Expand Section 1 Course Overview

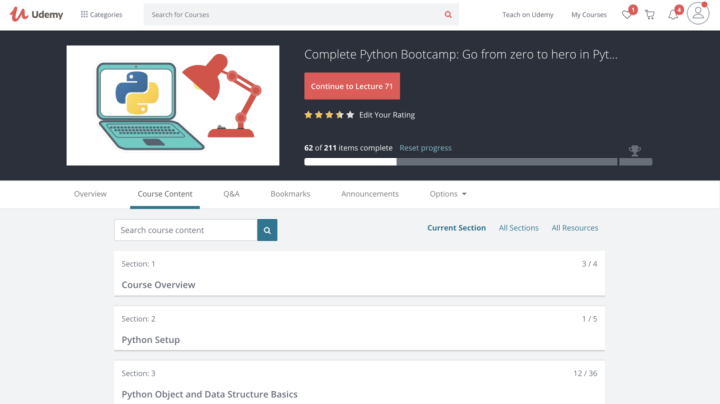tap(359, 274)
